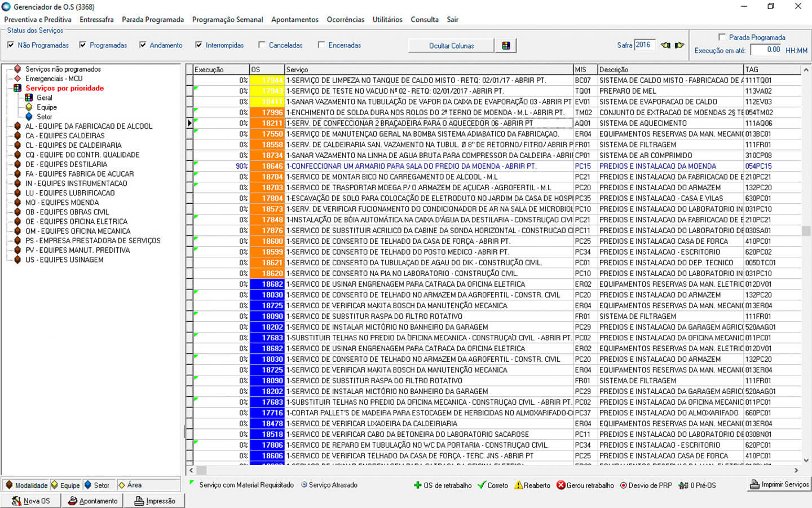Screen dimensions: 812x508
Task: Open the Utilitários menu
Action: [x=387, y=19]
